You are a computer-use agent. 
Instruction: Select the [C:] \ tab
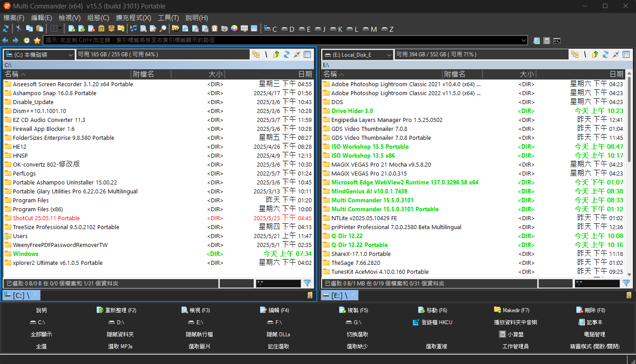point(21,295)
